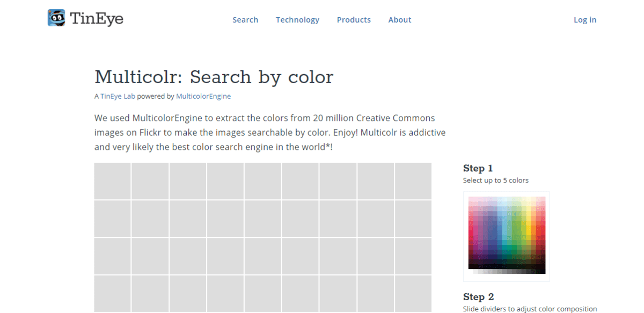Open the About navigation item
The height and width of the screenshot is (313, 644).
click(400, 20)
